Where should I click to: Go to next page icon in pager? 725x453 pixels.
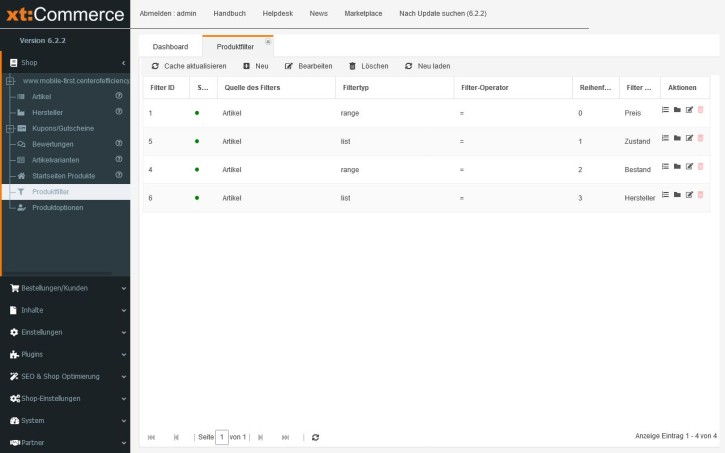(x=260, y=437)
